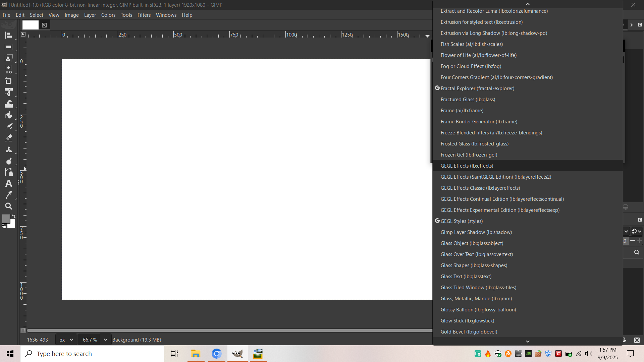Open the Colors menu
The height and width of the screenshot is (362, 644).
pyautogui.click(x=108, y=15)
